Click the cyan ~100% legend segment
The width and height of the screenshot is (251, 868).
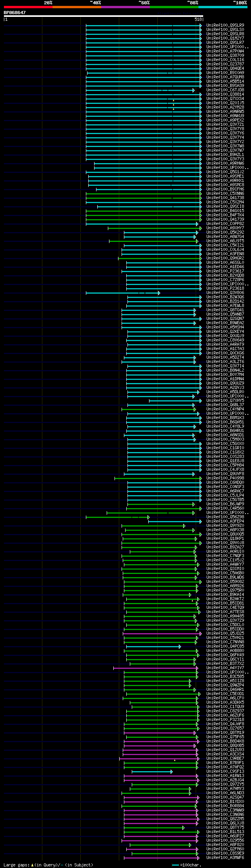click(223, 7)
